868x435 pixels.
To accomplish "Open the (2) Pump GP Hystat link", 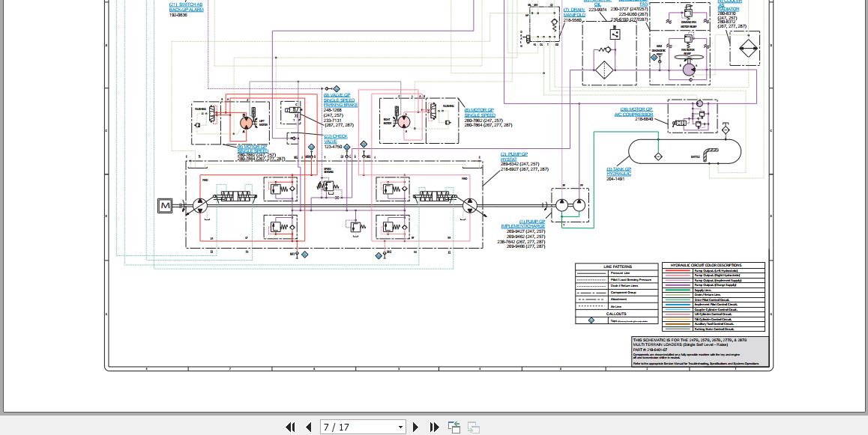I will pos(513,156).
